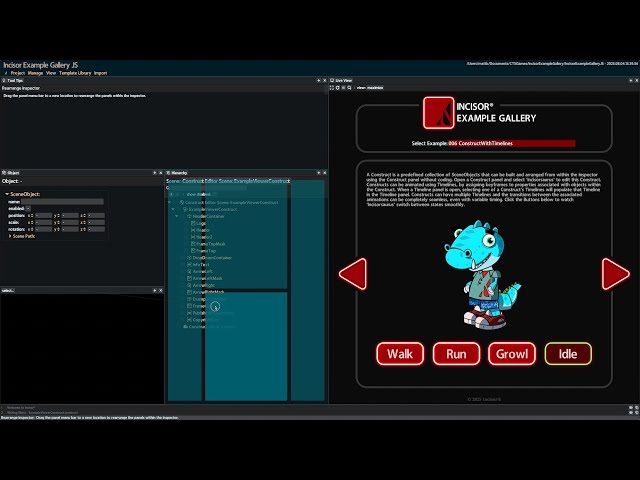Select the InfoText item in Hierarchy

(201, 265)
